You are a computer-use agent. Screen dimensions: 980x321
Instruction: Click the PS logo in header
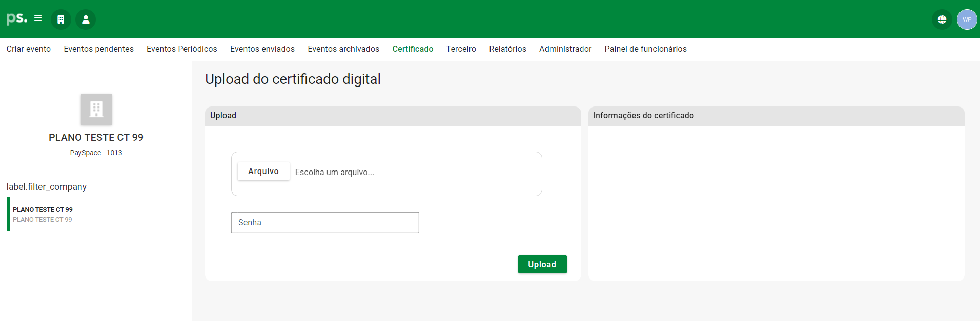pos(16,19)
